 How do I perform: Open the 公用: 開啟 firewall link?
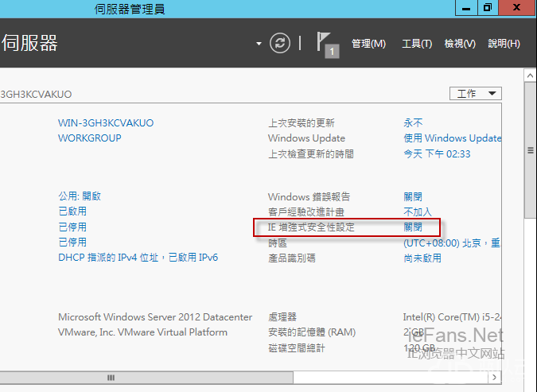(80, 196)
